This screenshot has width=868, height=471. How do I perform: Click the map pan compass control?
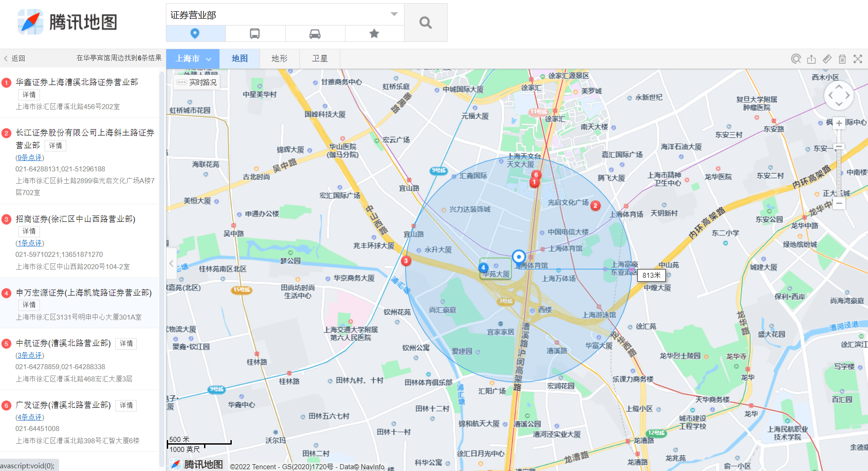(x=839, y=95)
